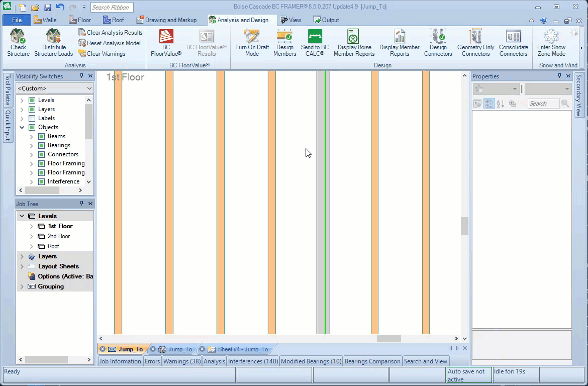
Task: Toggle first Floor Framing checkbox
Action: [42, 163]
